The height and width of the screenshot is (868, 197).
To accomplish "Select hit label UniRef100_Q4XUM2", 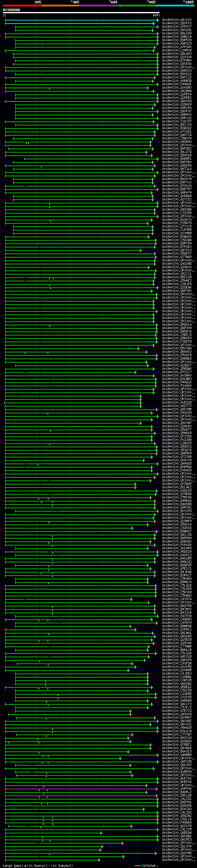I will coord(177,721).
